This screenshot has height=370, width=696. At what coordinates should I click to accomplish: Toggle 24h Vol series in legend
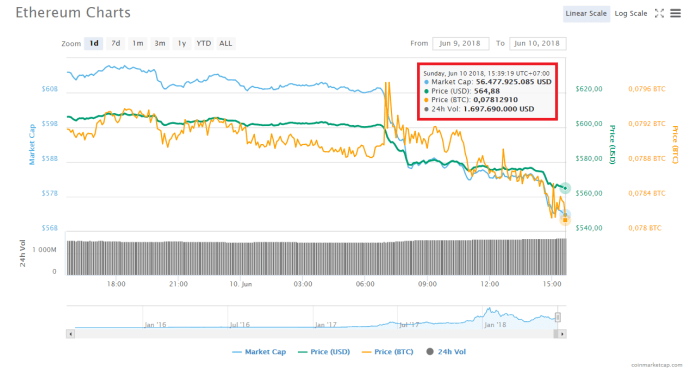446,352
